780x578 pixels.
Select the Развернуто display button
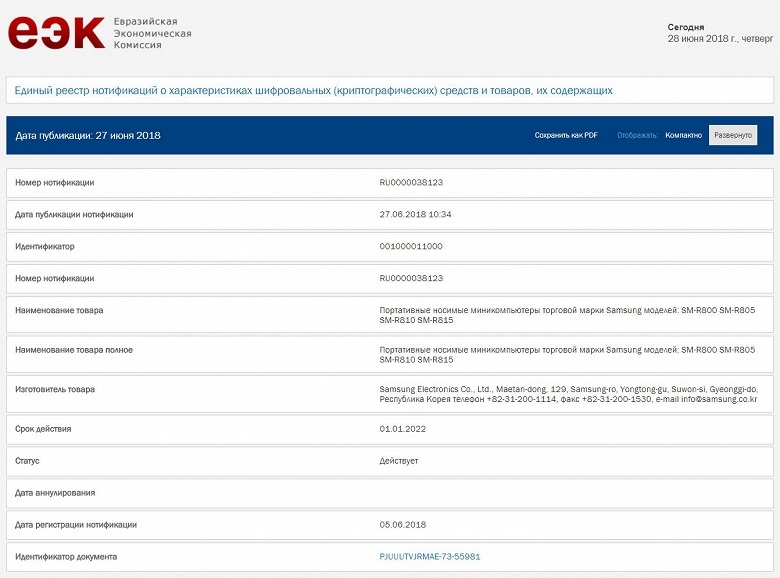click(x=733, y=135)
